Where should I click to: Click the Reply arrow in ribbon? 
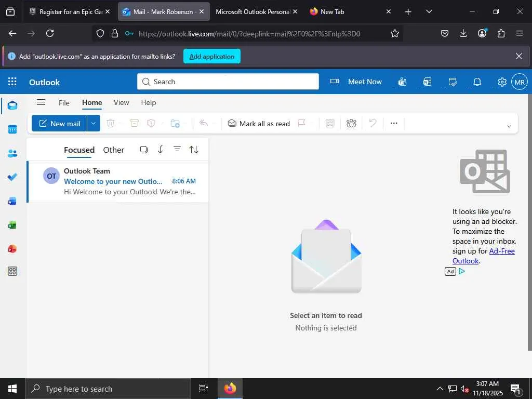tap(204, 123)
